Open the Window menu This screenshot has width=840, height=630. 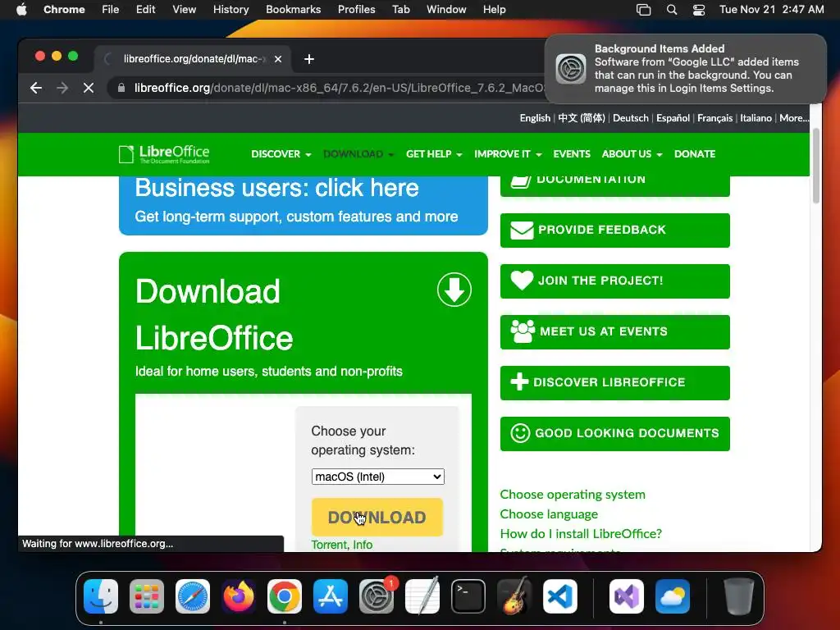(x=446, y=9)
